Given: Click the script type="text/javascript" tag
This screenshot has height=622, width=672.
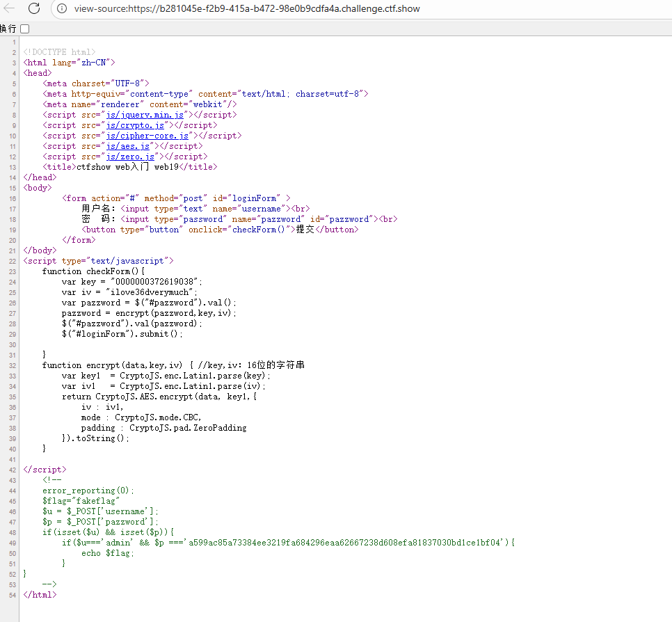Looking at the screenshot, I should (x=98, y=261).
